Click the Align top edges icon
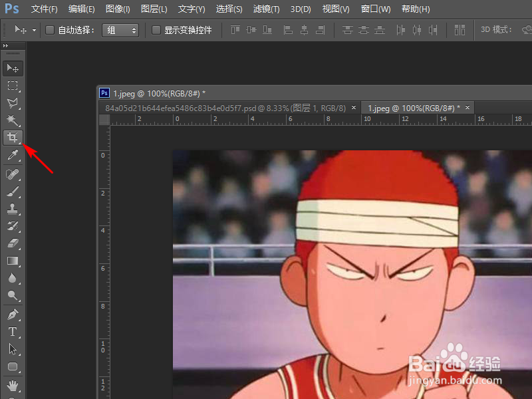The image size is (532, 399). tap(235, 30)
